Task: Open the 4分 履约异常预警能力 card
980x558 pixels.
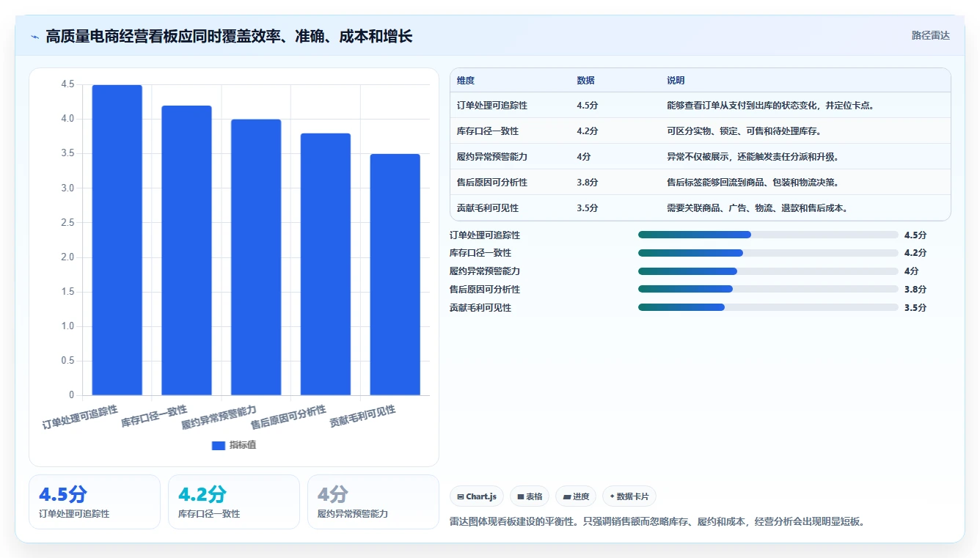Action: pos(373,502)
